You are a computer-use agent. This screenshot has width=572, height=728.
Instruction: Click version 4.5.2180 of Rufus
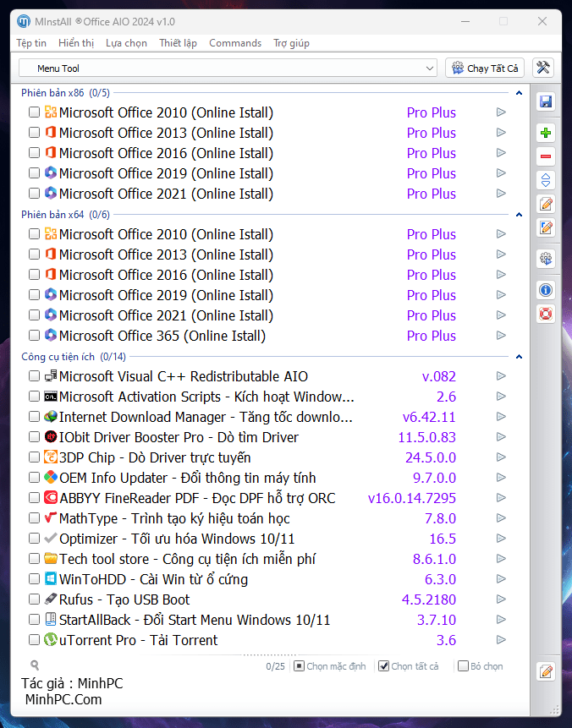[x=429, y=599]
